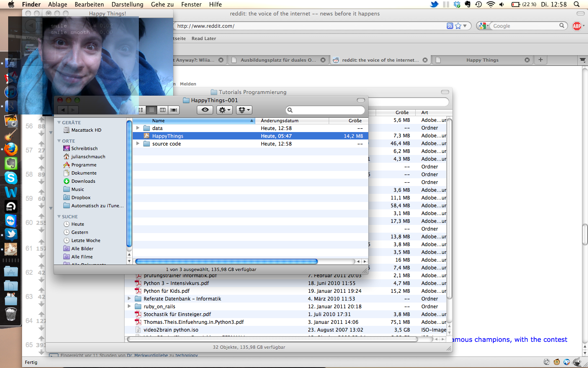Screen dimensions: 588x368
Task: Launch Skype from the dock
Action: tap(11, 178)
